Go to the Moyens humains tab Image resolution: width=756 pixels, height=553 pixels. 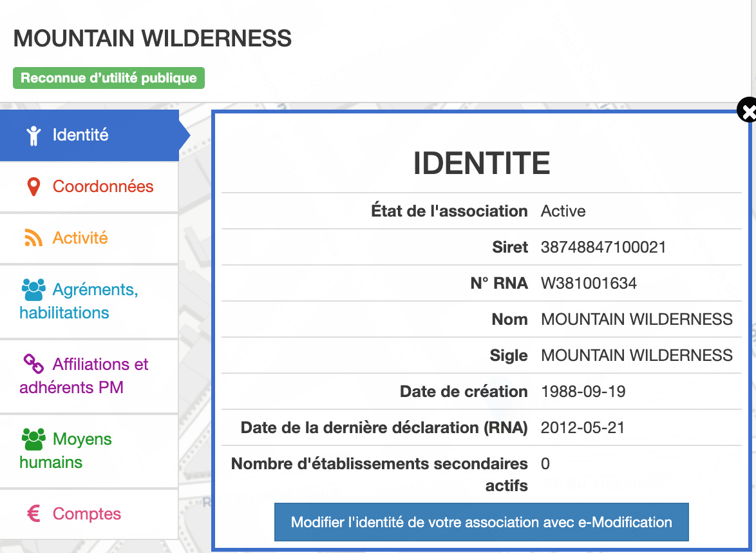pyautogui.click(x=90, y=451)
